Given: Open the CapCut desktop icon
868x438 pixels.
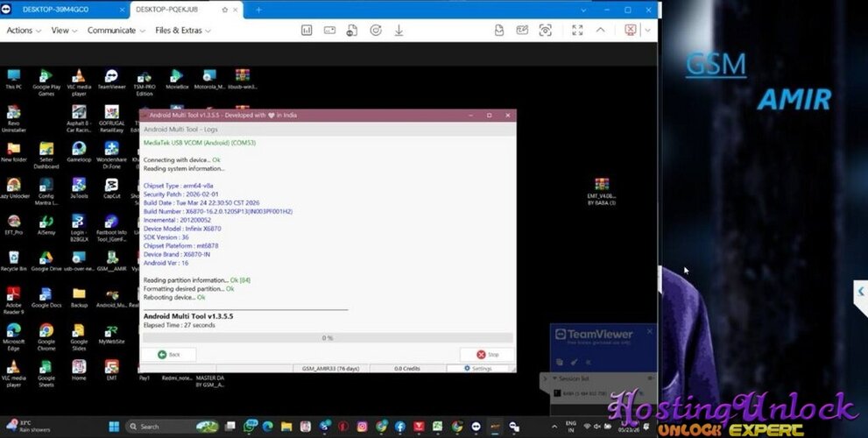Looking at the screenshot, I should tap(111, 188).
